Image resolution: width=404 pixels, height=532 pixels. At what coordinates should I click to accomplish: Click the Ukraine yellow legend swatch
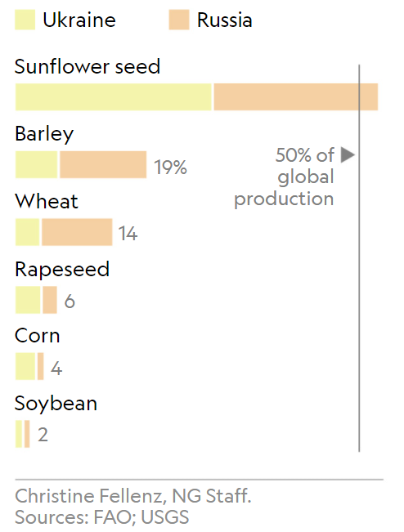pos(25,20)
